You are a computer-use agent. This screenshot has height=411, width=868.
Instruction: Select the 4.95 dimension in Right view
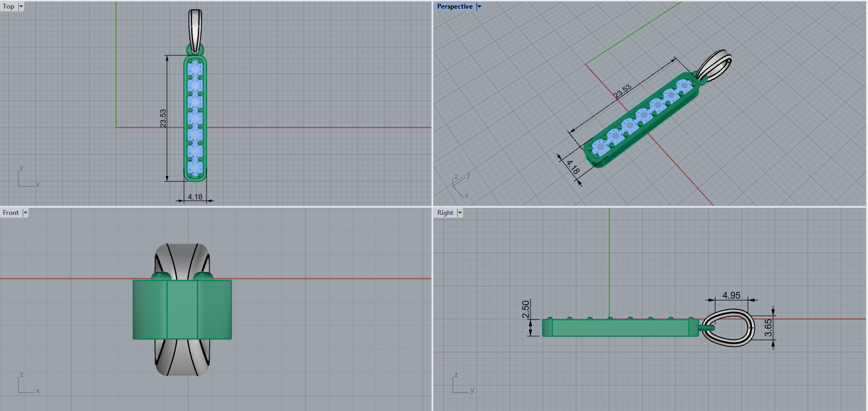(x=732, y=295)
